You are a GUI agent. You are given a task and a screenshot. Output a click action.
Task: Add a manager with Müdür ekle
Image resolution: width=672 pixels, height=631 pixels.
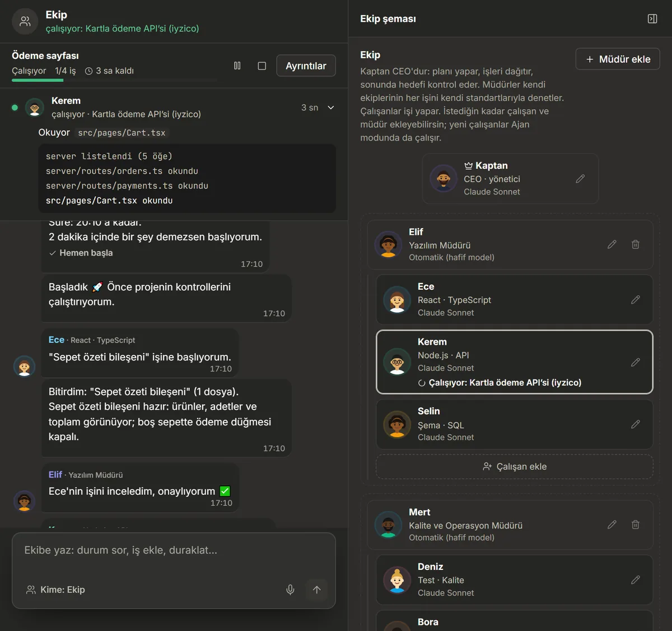(x=618, y=59)
